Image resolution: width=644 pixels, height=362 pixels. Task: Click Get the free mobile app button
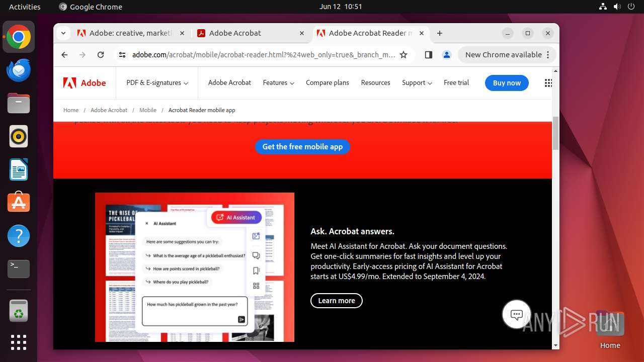point(302,147)
